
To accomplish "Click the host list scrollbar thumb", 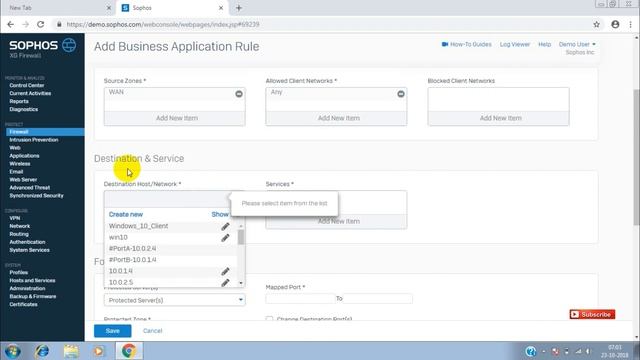I will click(x=241, y=237).
